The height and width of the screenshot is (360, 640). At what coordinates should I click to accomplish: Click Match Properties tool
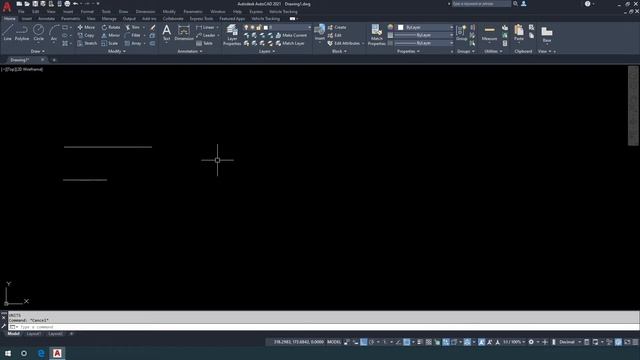[376, 35]
